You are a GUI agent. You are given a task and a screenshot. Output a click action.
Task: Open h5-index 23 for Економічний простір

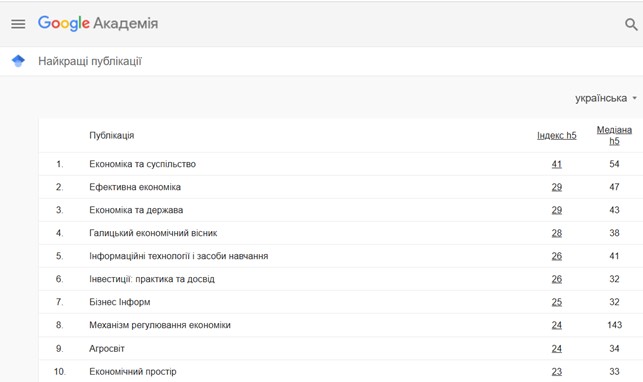[556, 371]
